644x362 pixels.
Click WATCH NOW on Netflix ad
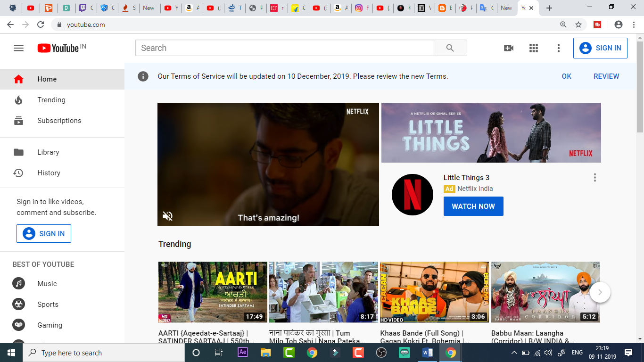point(473,206)
